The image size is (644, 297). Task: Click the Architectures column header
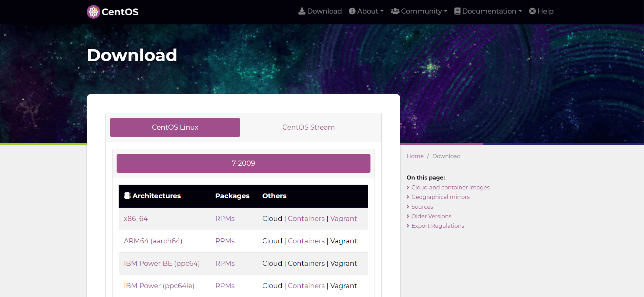click(153, 196)
